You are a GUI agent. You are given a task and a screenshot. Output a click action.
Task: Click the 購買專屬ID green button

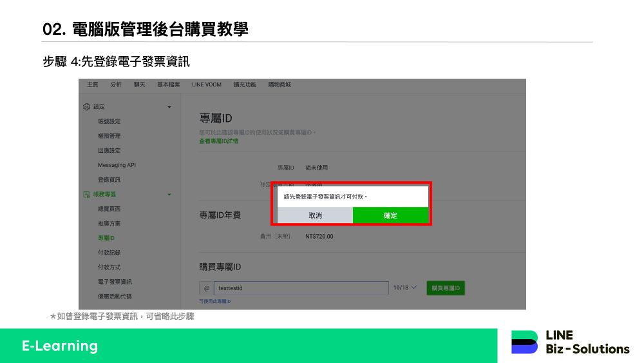click(445, 288)
